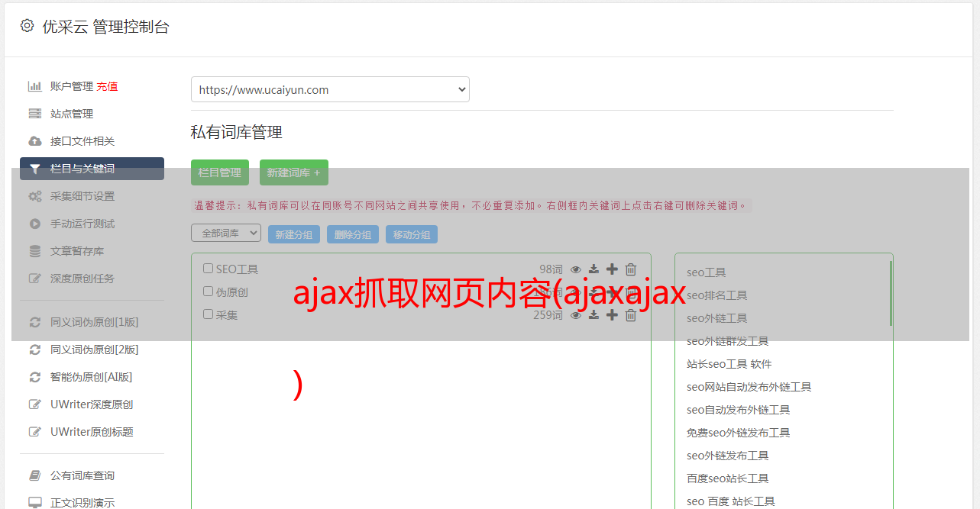The height and width of the screenshot is (509, 980).
Task: Click the 栏目管理 green button
Action: 220,172
